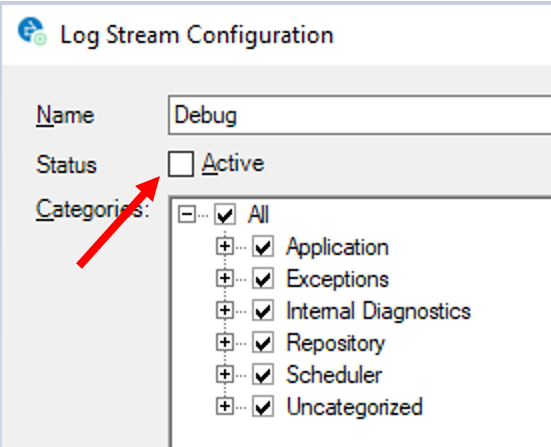Uncheck the Repository checkbox

tap(263, 343)
